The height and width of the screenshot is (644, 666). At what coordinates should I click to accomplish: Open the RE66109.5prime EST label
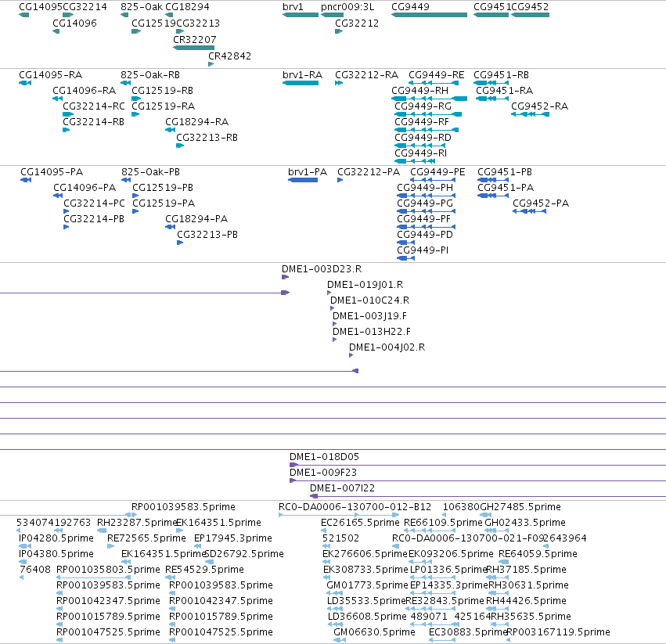pos(443,523)
